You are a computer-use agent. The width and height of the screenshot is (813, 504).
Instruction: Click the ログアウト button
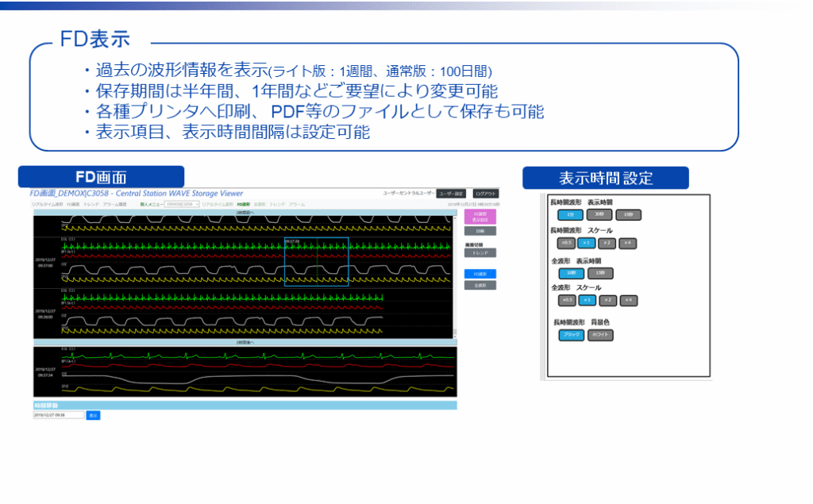coord(486,193)
